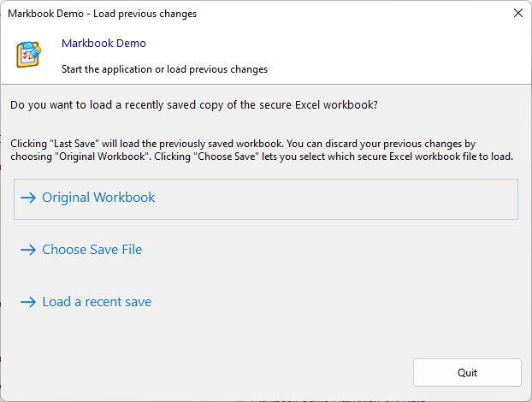This screenshot has height=402, width=532.
Task: Click the explanation line starting with Clicking "Last Save"
Action: coord(242,145)
